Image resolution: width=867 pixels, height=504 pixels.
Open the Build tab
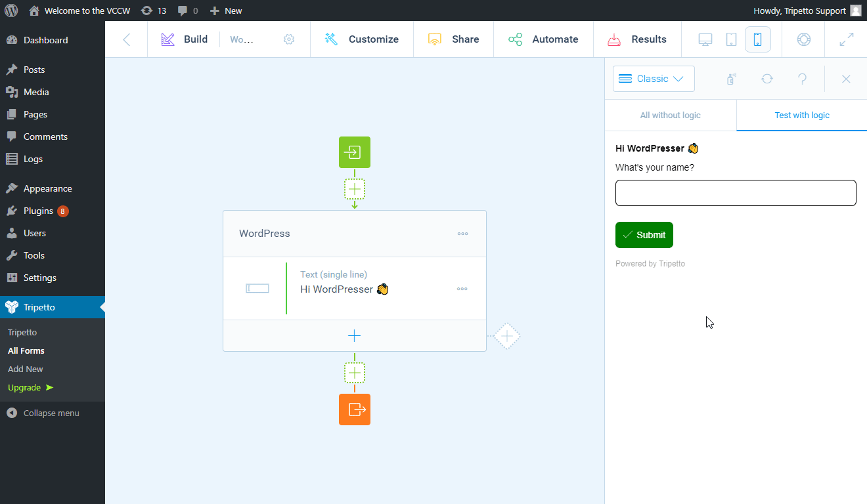(x=185, y=39)
